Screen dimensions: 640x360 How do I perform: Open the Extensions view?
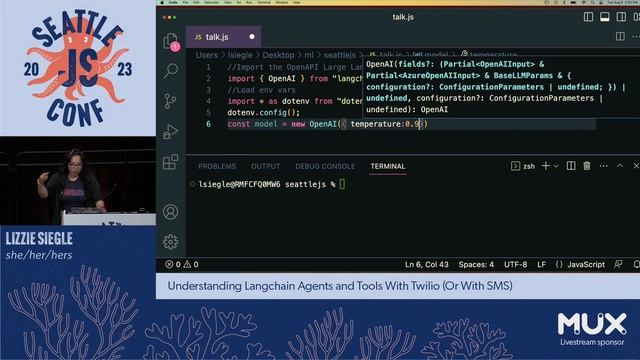coord(170,162)
